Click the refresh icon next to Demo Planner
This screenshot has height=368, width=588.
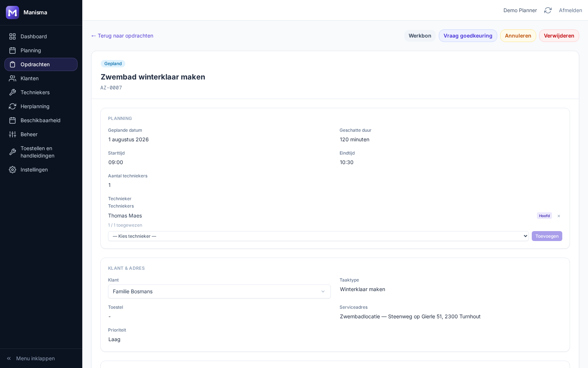tap(548, 10)
